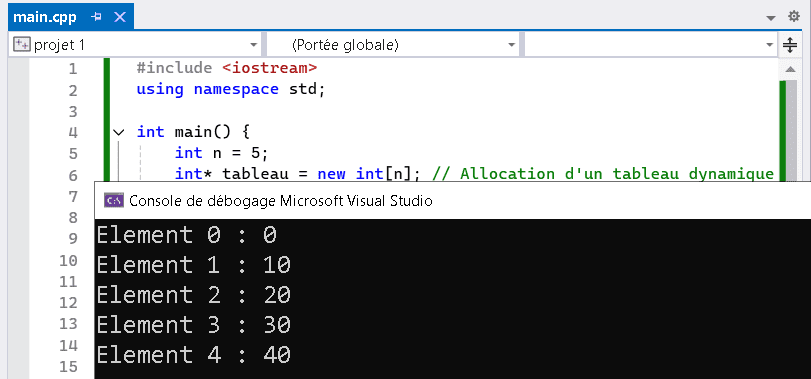This screenshot has width=811, height=379.
Task: Click line number 1 in the gutter
Action: [x=72, y=69]
